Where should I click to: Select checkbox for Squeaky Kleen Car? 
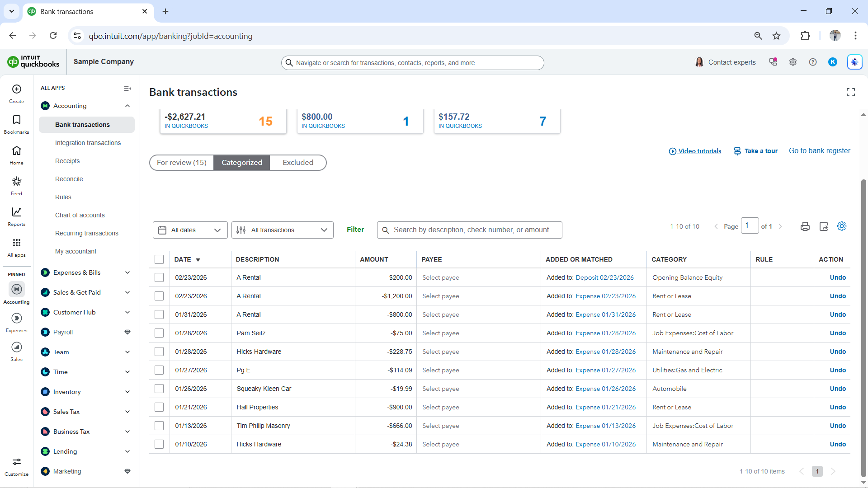[159, 389]
